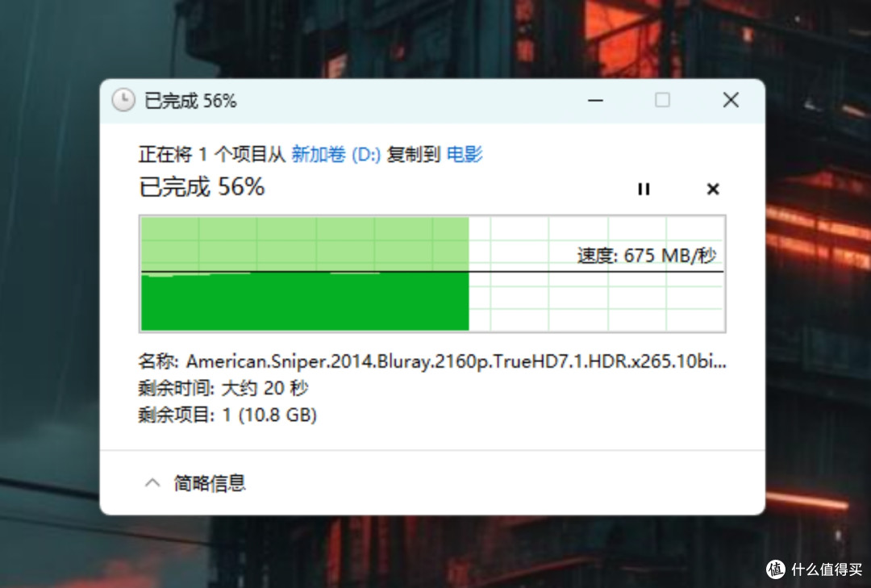The image size is (871, 588).
Task: Click the file name American.Sniper.2014 text
Action: pos(456,361)
